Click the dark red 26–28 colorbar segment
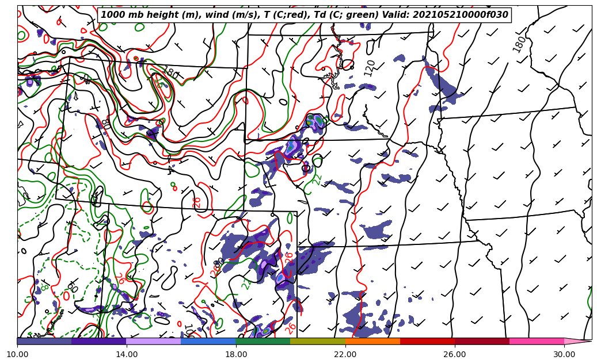 482,341
